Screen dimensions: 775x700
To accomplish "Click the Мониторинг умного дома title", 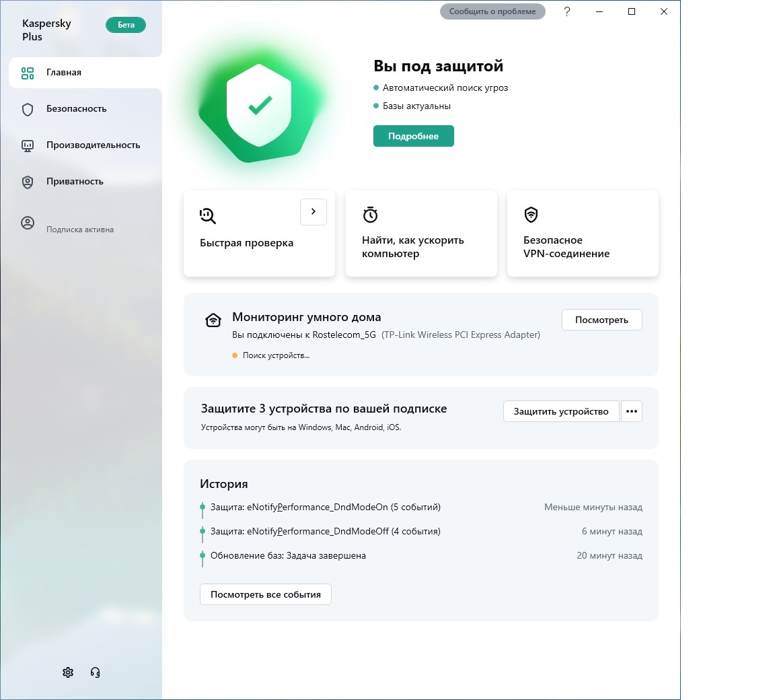I will pos(307,317).
